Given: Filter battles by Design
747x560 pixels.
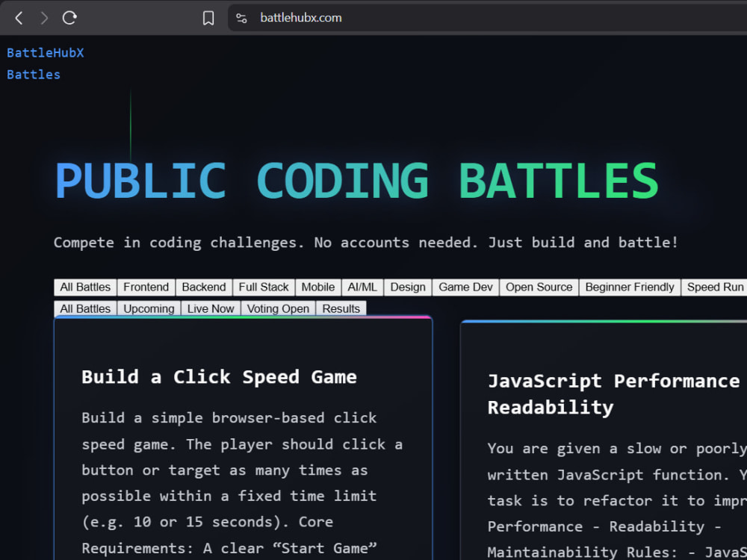Looking at the screenshot, I should 408,287.
